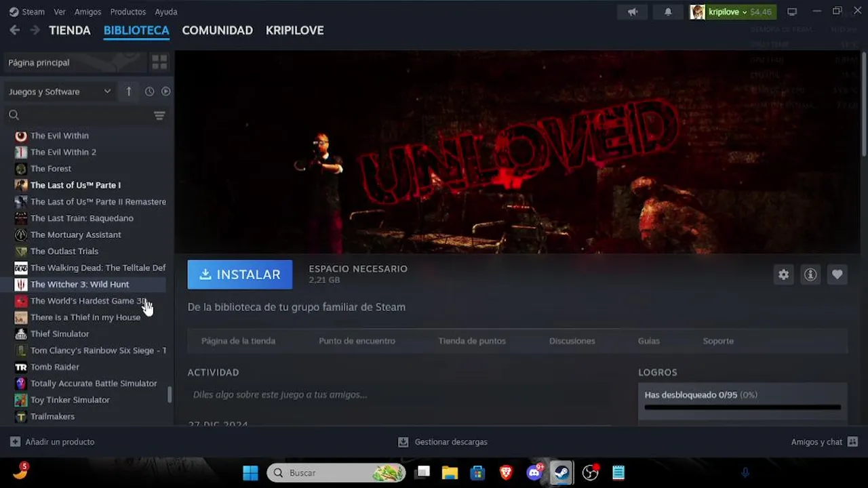Open the Amigos menu
The image size is (868, 488).
(87, 12)
